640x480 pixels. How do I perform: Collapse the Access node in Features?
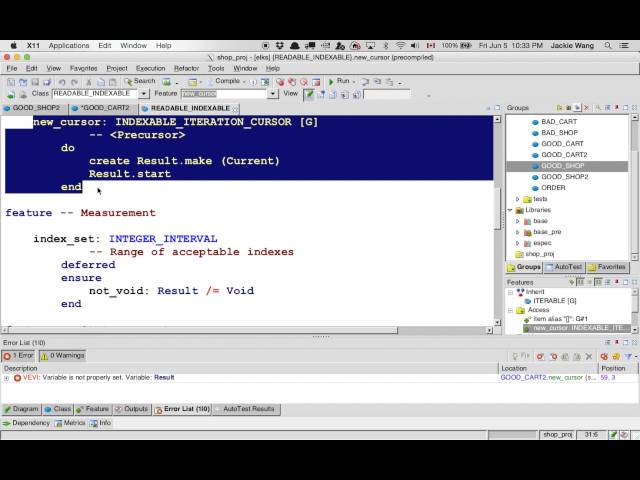(x=510, y=310)
